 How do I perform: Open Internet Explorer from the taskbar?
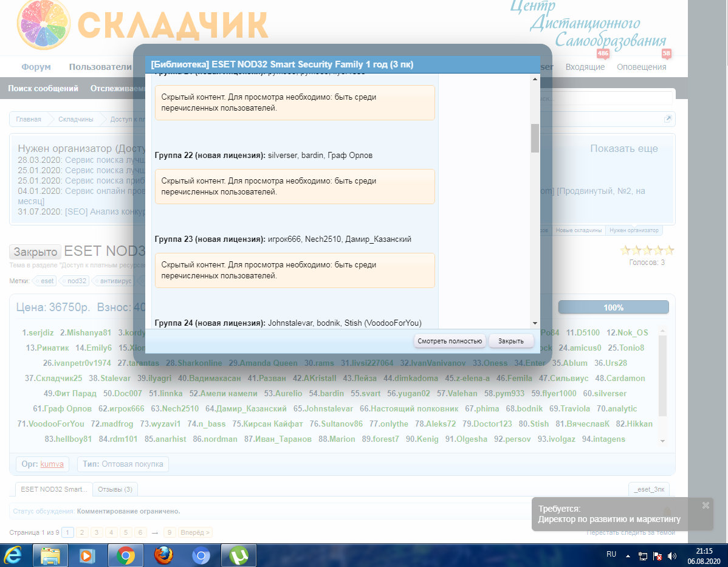[x=13, y=555]
